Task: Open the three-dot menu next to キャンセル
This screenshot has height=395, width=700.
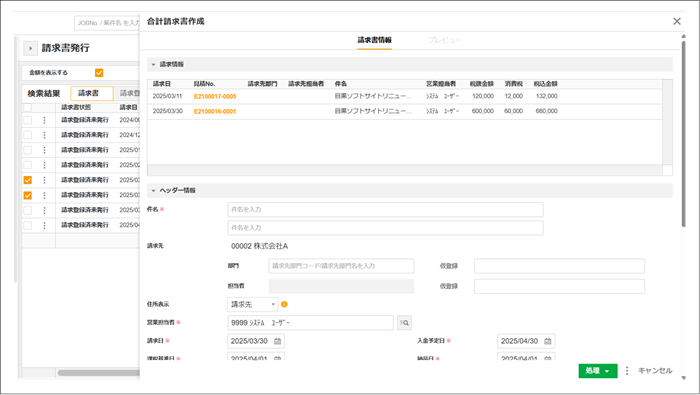Action: tap(627, 370)
